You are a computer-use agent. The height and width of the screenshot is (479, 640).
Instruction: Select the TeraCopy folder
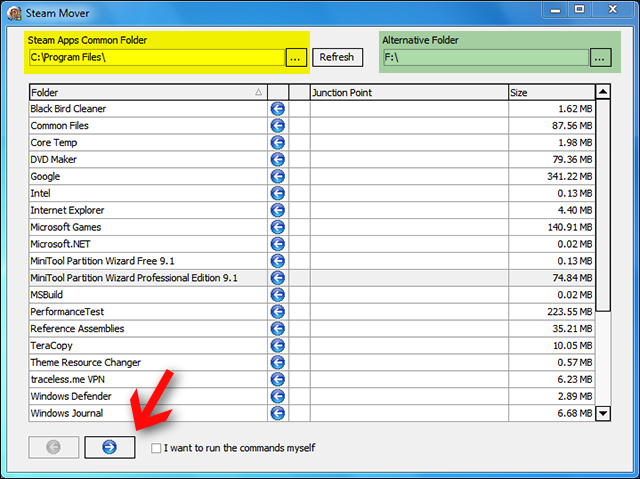click(x=149, y=346)
